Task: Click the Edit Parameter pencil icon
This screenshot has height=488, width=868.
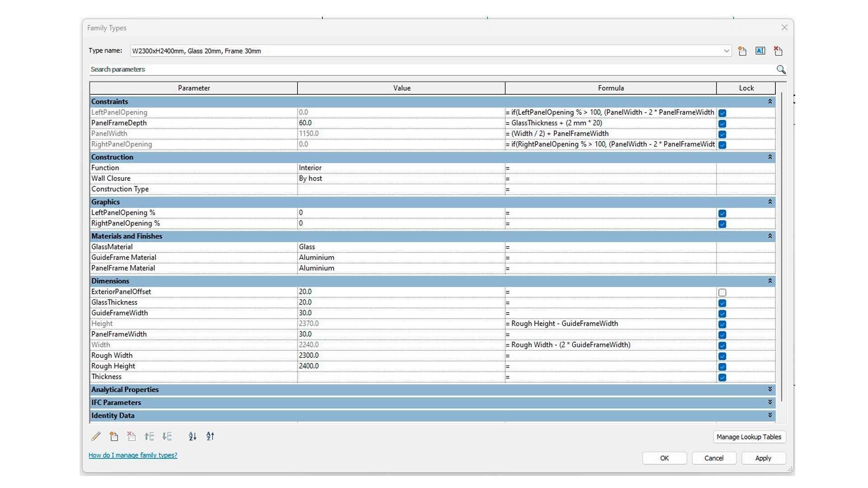Action: 96,436
